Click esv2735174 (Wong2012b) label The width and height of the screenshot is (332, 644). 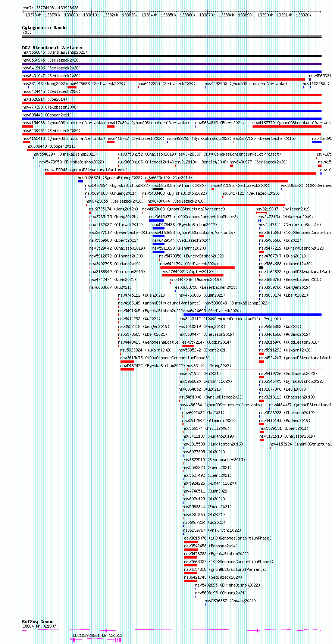[x=113, y=209]
